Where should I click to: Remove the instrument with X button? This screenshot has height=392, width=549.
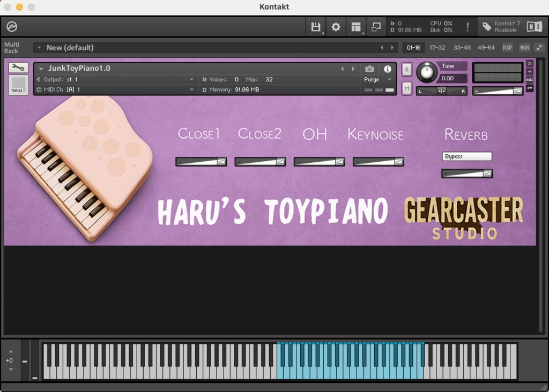pyautogui.click(x=530, y=63)
